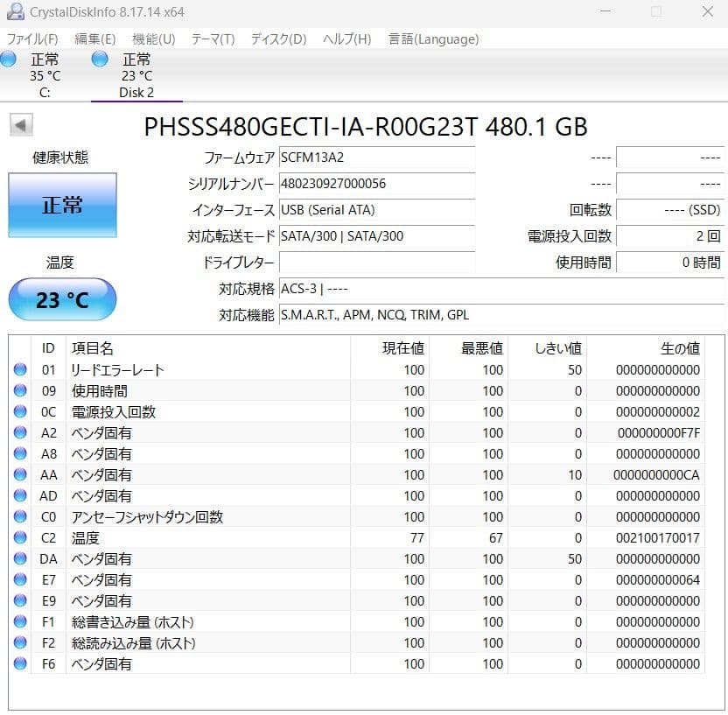The height and width of the screenshot is (715, 728).
Task: Click the raw value 000000000064
Action: point(658,579)
